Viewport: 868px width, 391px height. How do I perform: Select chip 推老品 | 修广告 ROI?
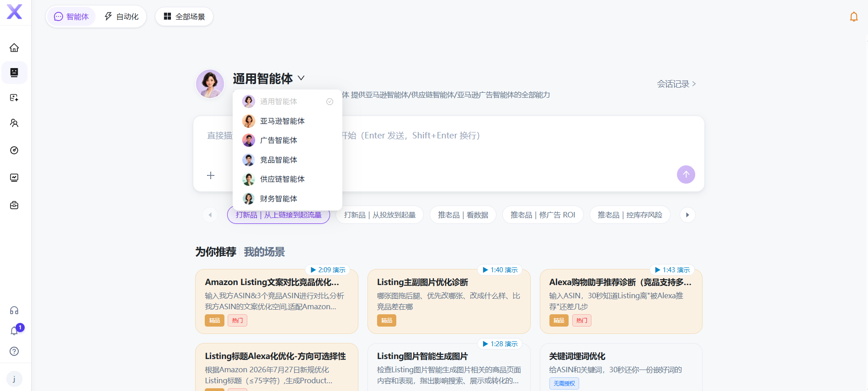543,215
